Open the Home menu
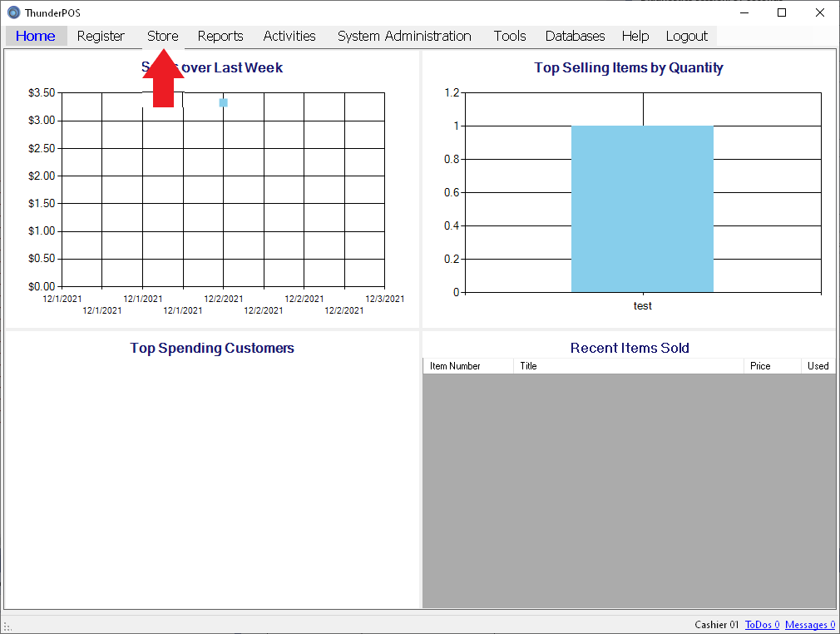 (x=36, y=36)
